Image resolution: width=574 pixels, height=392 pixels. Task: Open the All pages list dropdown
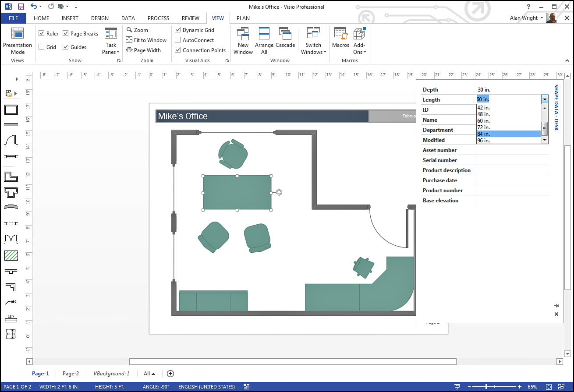(x=149, y=374)
